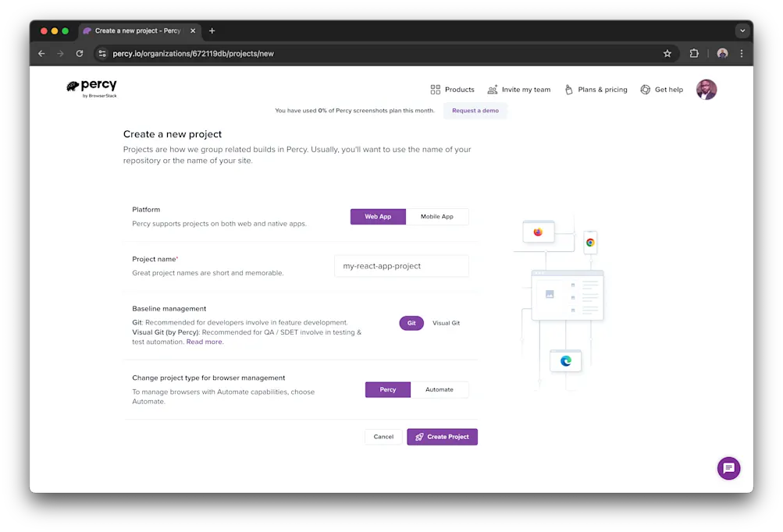Open a new browser tab
Screen dimensions: 783x532
tap(212, 30)
